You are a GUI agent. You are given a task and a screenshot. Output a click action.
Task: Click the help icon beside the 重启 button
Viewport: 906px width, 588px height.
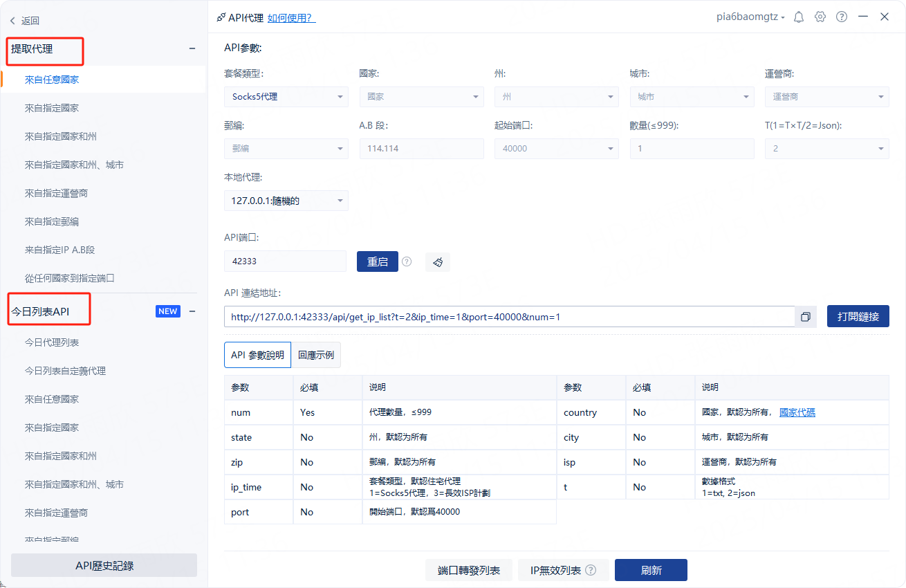click(x=407, y=261)
